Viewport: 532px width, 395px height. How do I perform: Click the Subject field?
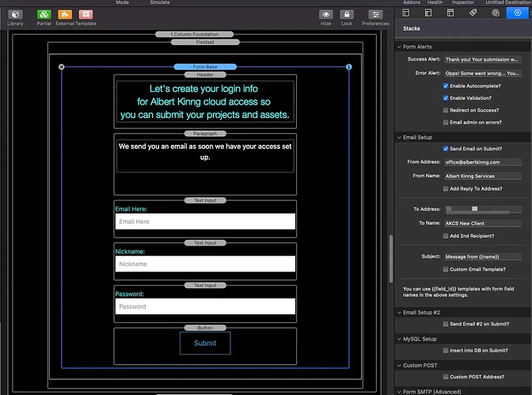pos(483,257)
